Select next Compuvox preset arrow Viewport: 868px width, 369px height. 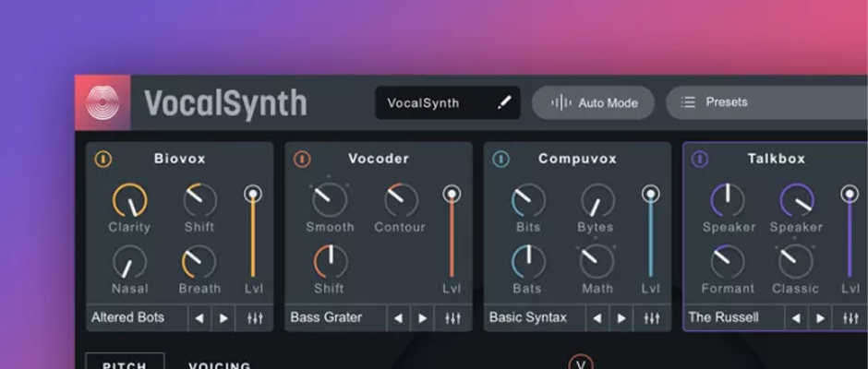click(x=621, y=318)
